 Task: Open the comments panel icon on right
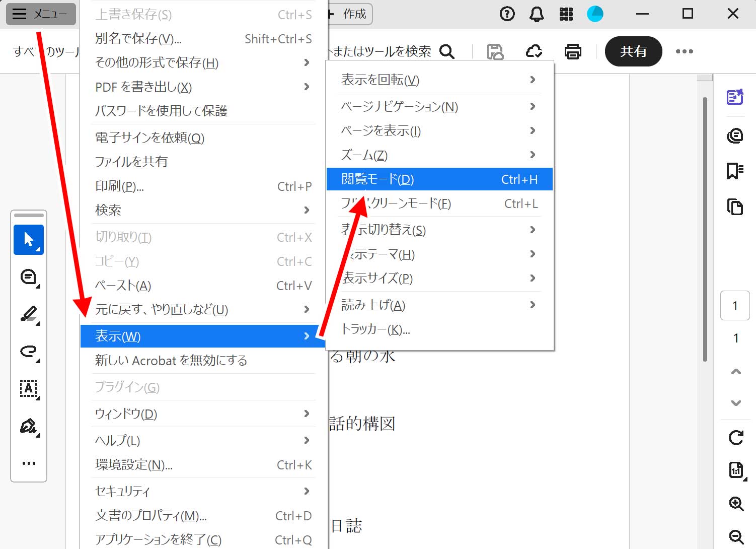point(735,135)
